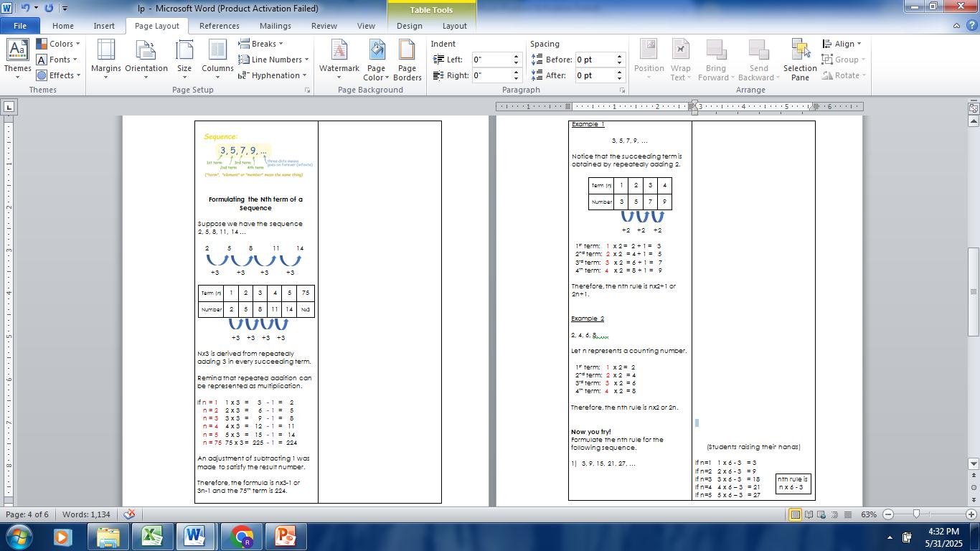
Task: Switch to the Review tab
Action: coord(324,26)
